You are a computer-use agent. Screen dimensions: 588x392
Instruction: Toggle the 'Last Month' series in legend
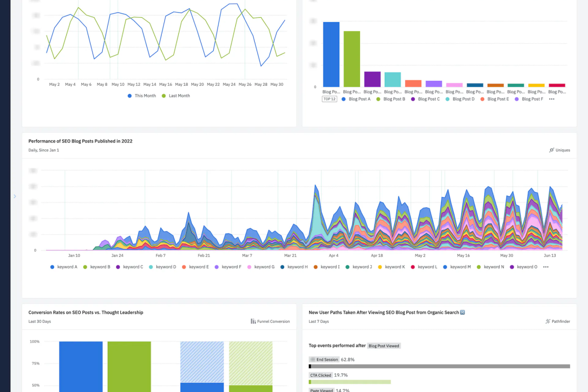point(176,96)
